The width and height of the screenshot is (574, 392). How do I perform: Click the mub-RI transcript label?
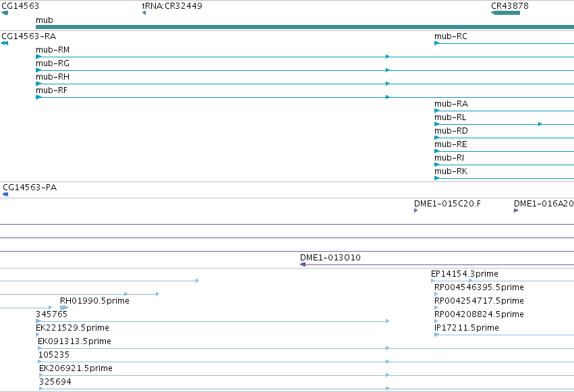point(449,158)
